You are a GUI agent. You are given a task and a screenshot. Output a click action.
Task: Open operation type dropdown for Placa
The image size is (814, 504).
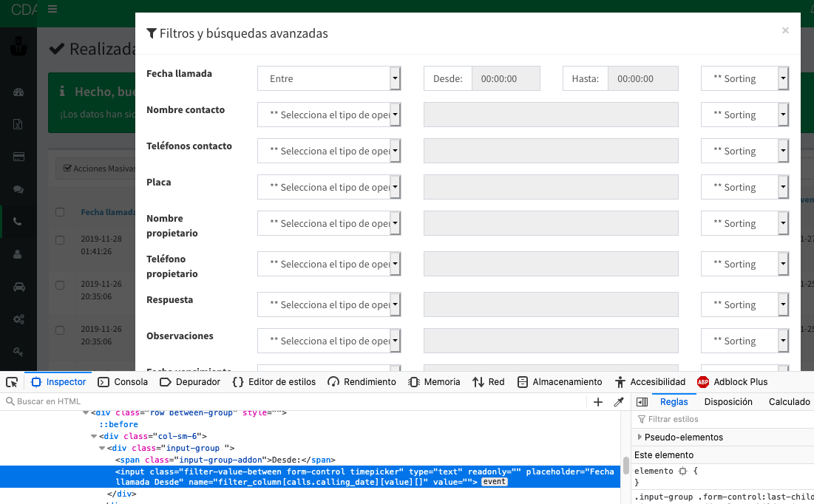(x=329, y=188)
